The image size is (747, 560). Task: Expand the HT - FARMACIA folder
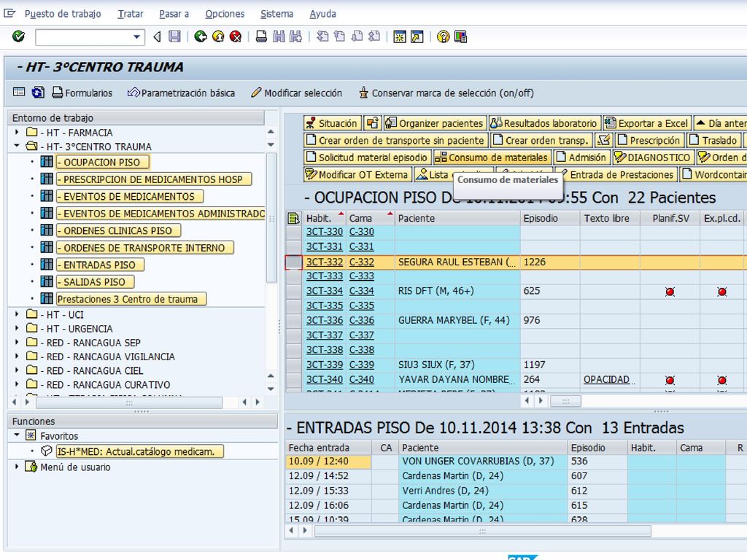click(x=17, y=133)
